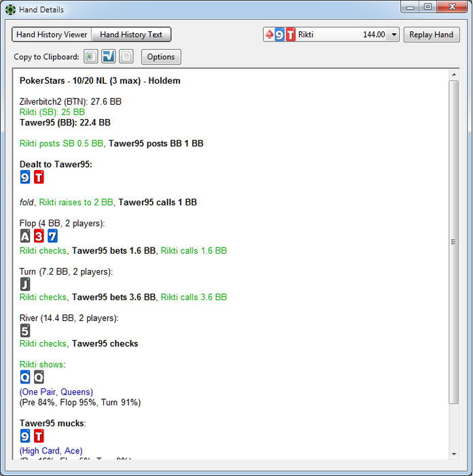Click 'Rikti shows:' text

[43, 364]
